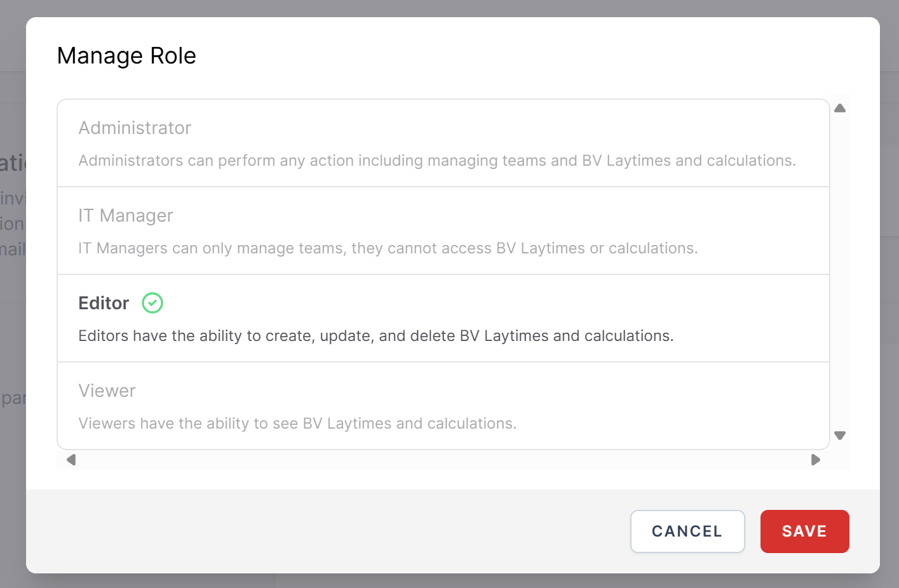Click the scroll down arrow
This screenshot has height=588, width=899.
click(840, 436)
